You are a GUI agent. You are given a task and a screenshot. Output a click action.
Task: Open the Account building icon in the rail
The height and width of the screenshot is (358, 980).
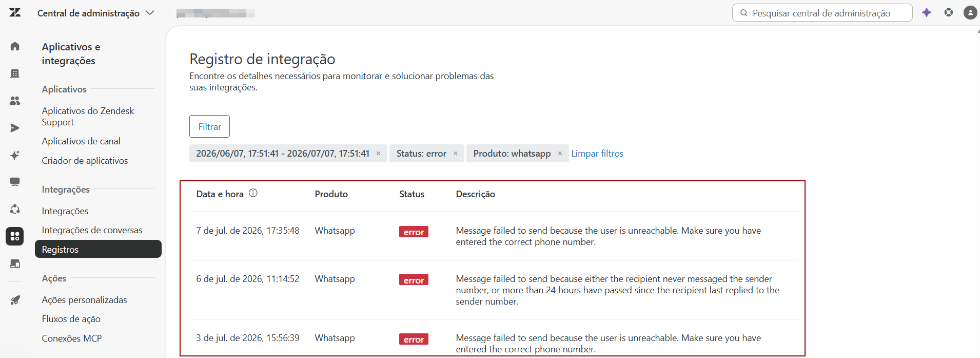pyautogui.click(x=15, y=73)
